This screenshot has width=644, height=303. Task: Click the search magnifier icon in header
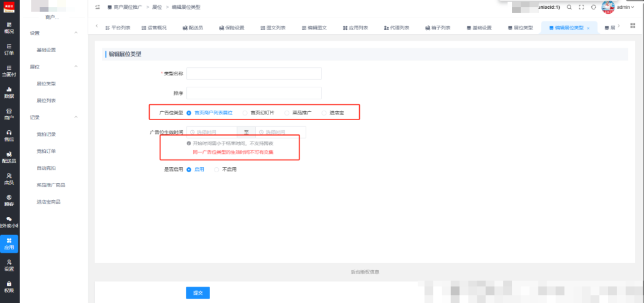569,7
